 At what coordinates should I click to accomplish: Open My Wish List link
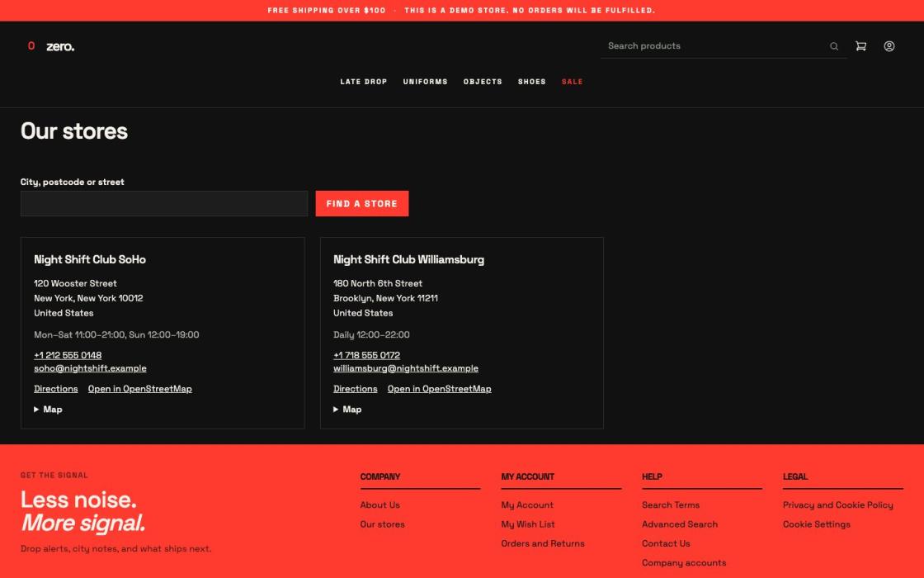coord(528,524)
